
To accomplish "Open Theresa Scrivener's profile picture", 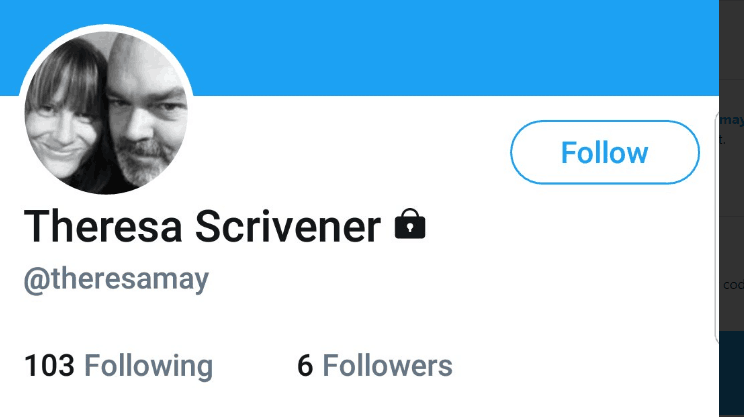I will (x=107, y=112).
